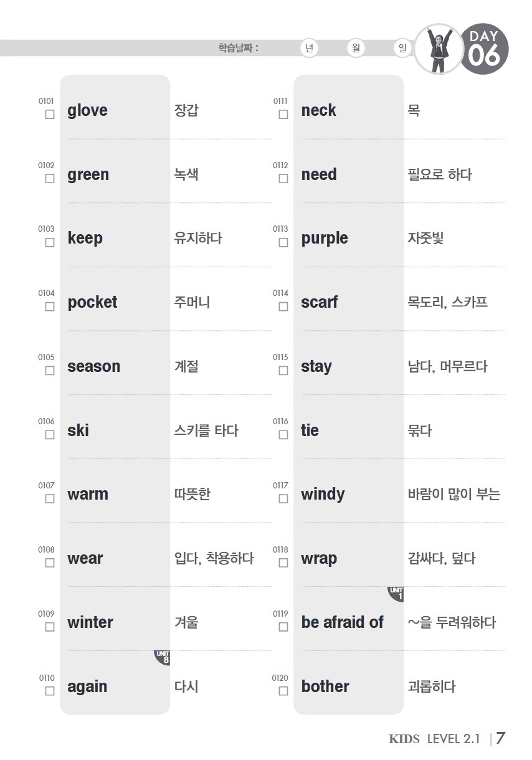The image size is (532, 760).
Task: Tick the checkbox beside 0113 purple
Action: [283, 242]
